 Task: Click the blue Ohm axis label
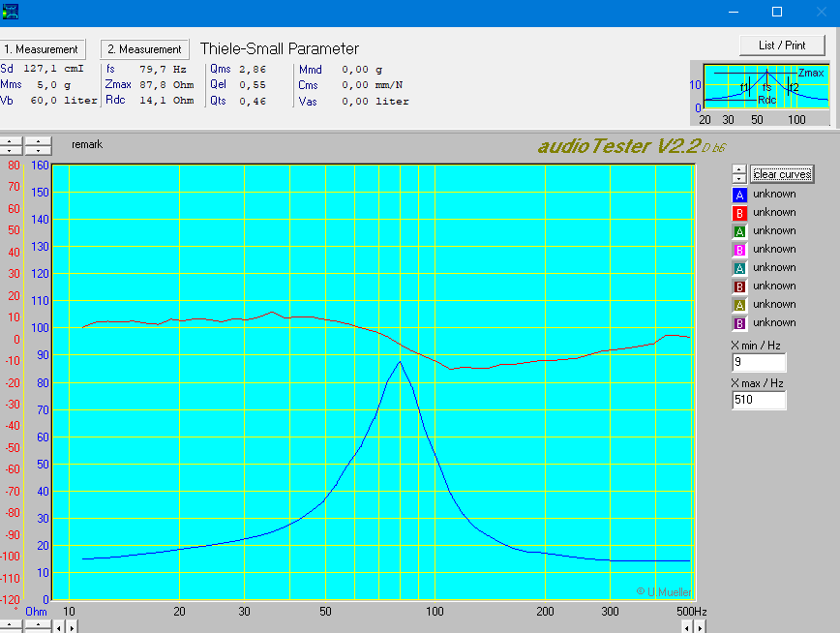tap(36, 612)
